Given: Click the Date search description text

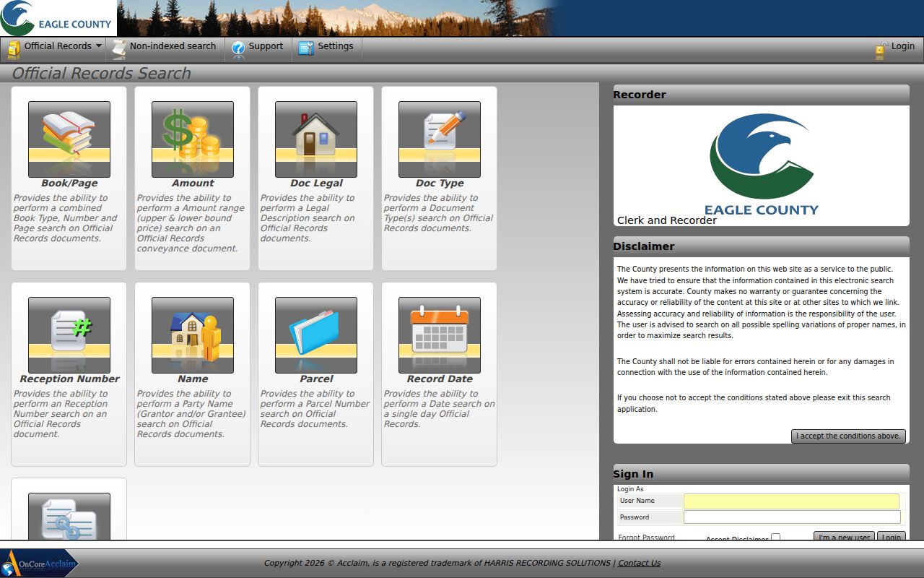Looking at the screenshot, I should 439,409.
